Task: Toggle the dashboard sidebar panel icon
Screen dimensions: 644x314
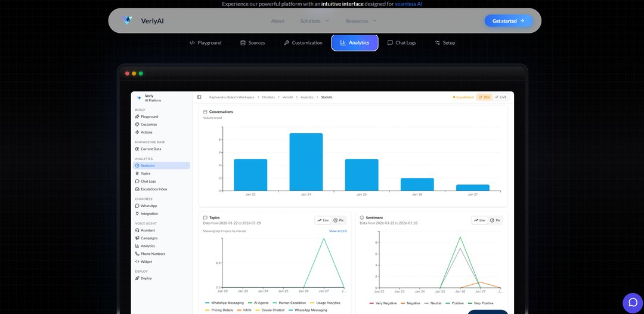Action: tap(199, 97)
